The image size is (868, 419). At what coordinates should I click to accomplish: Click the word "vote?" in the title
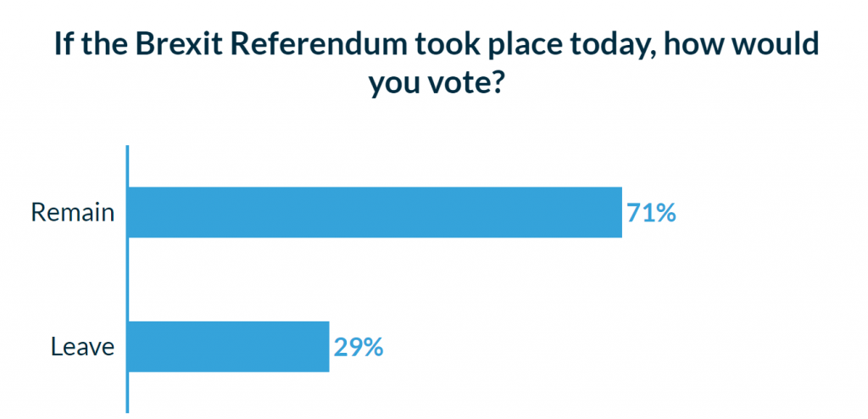470,84
